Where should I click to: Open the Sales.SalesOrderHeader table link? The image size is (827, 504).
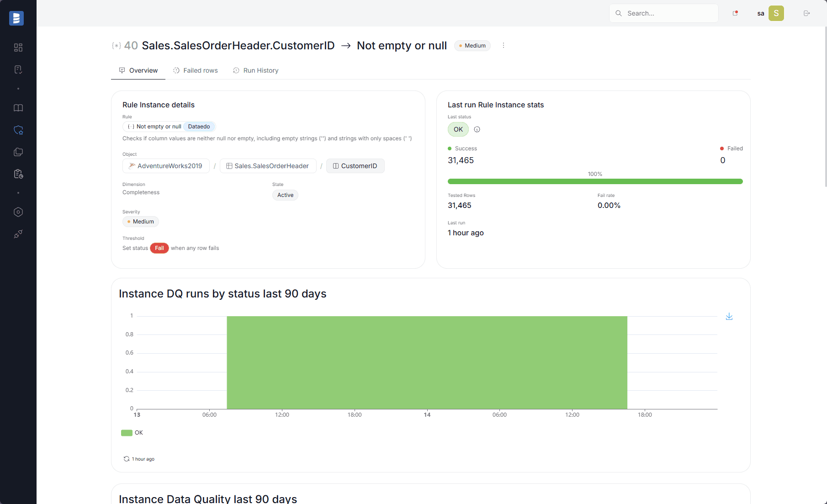click(x=268, y=166)
